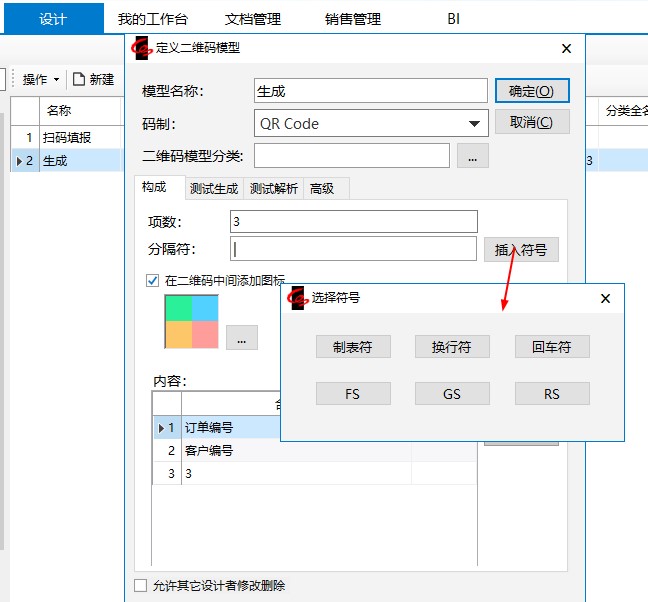The image size is (648, 602).
Task: Click the four-color QR center image thumbnail
Action: tap(193, 321)
